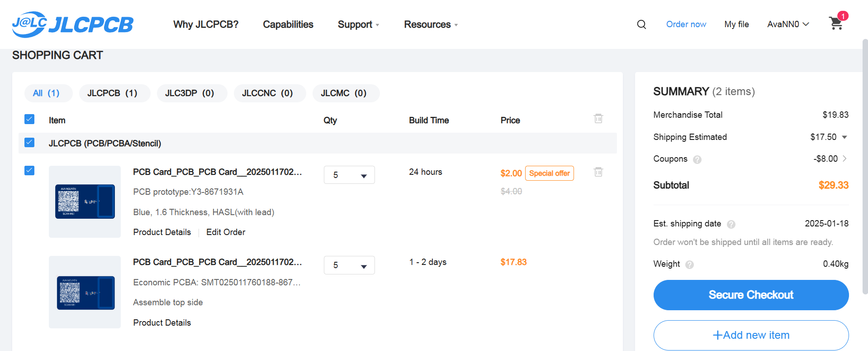This screenshot has height=351, width=868.
Task: Click the Merchandise Total $19.83 value
Action: [835, 115]
